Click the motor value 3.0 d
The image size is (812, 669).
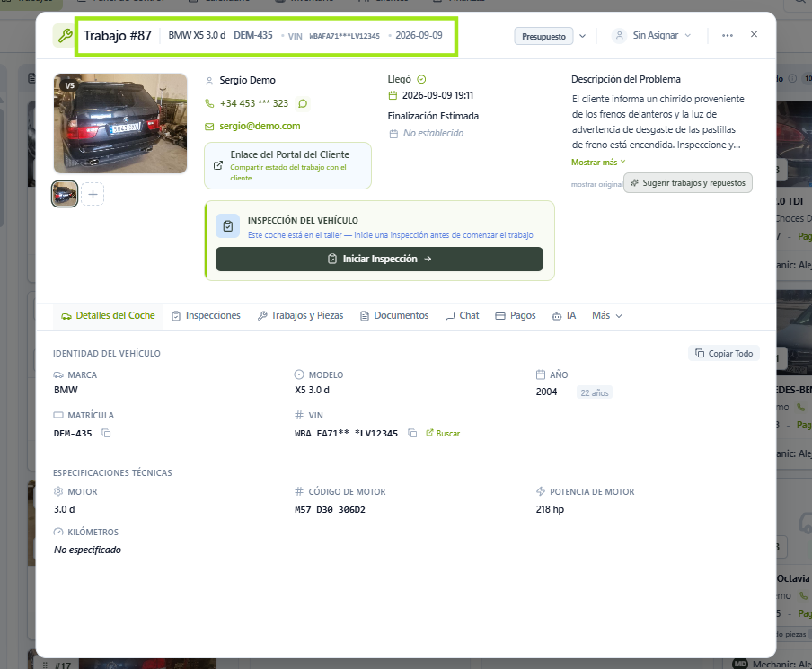[64, 509]
